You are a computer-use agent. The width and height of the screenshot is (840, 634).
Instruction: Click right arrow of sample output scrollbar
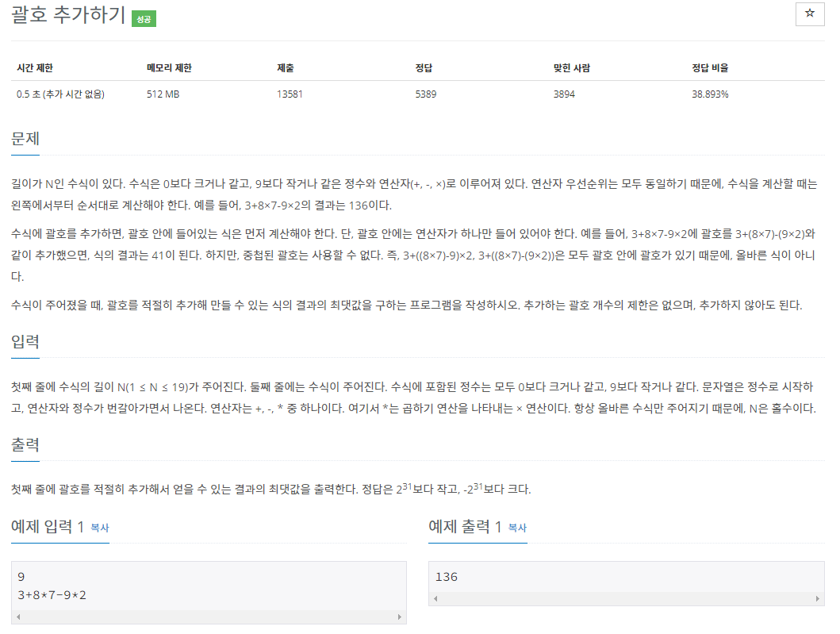click(818, 598)
